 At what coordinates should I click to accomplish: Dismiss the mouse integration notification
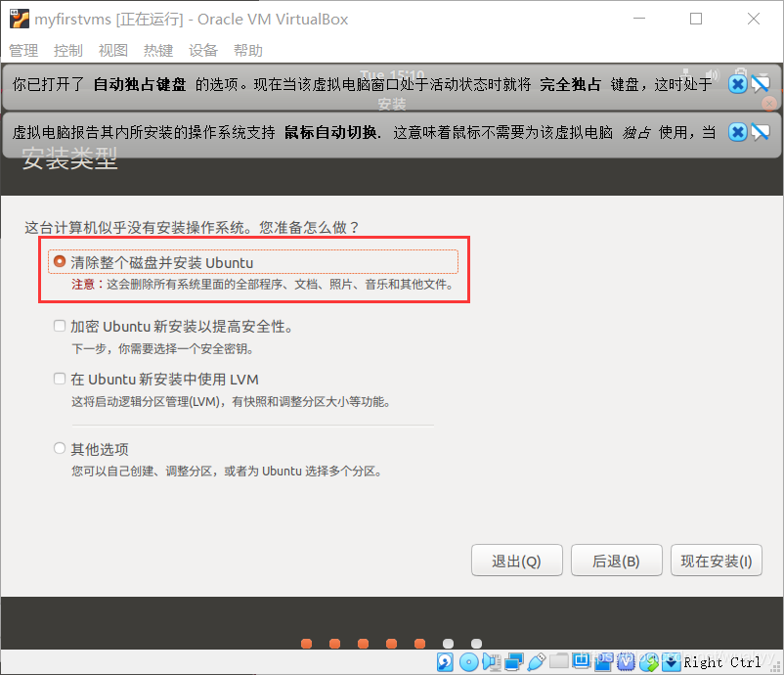[x=737, y=132]
